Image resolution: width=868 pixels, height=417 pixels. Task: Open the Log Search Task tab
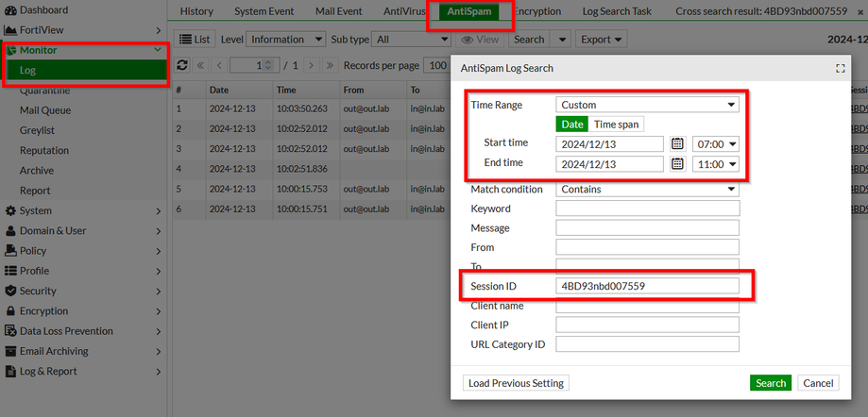pyautogui.click(x=617, y=11)
